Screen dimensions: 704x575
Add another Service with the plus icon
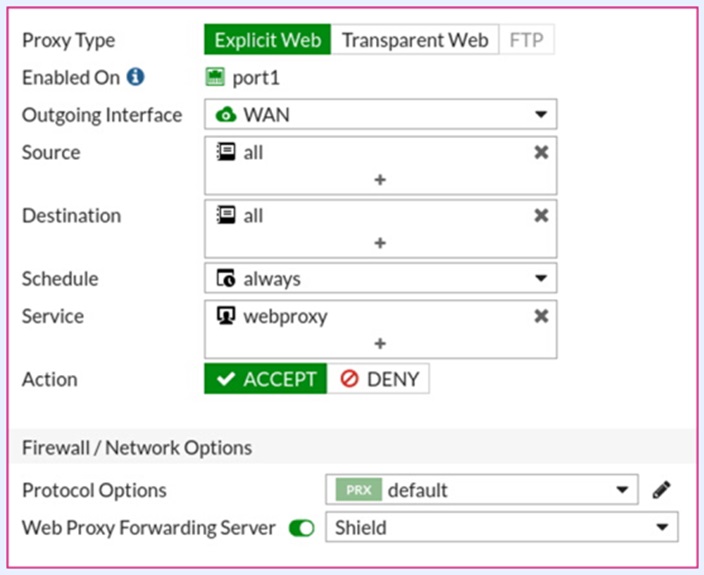(x=380, y=343)
